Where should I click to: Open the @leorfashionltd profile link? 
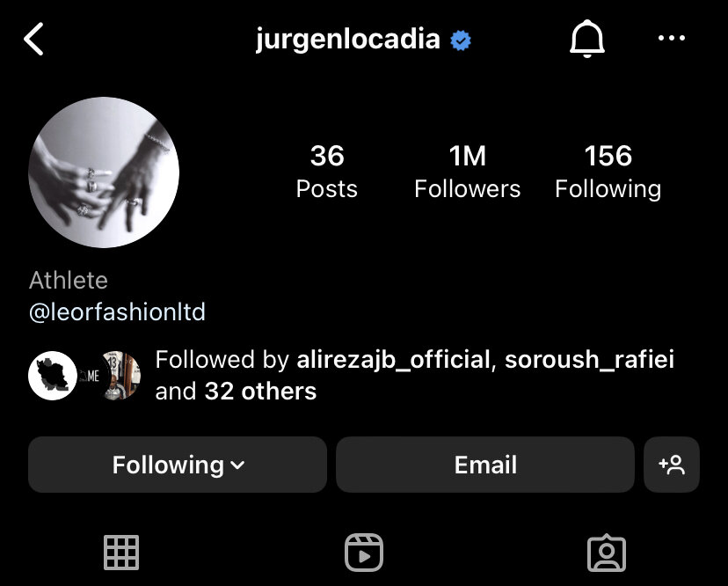point(117,311)
